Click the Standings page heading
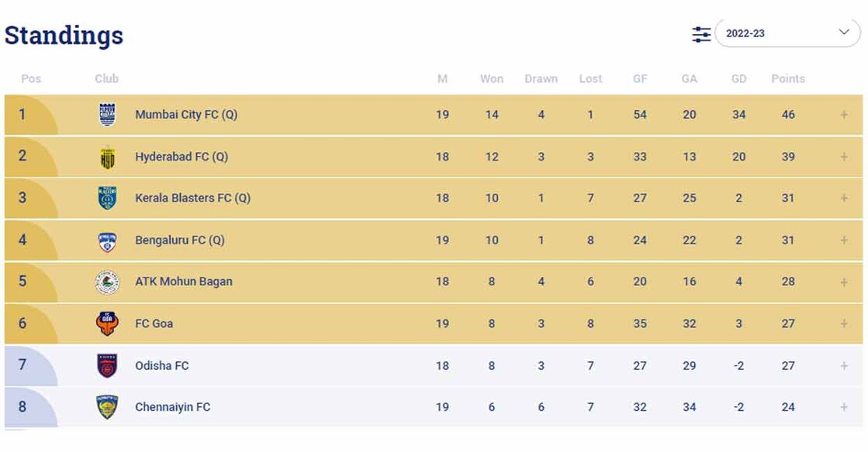The height and width of the screenshot is (452, 868). [x=63, y=35]
